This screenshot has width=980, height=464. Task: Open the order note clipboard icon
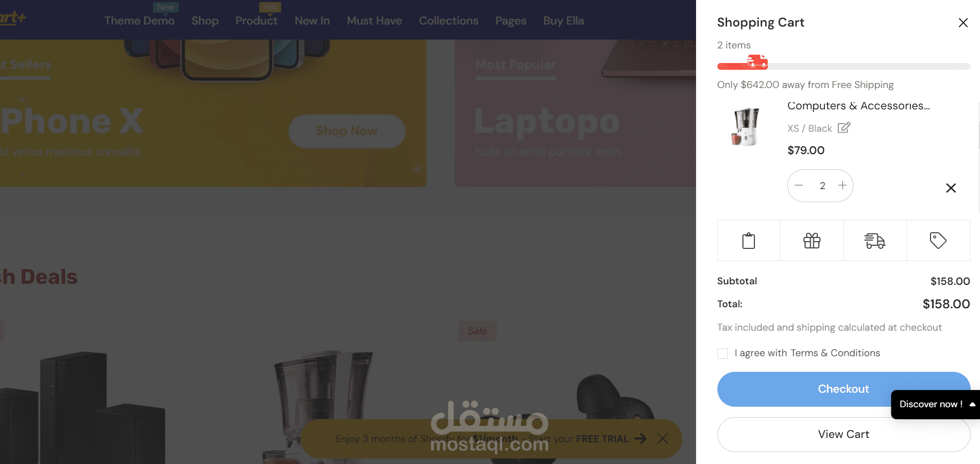pyautogui.click(x=749, y=241)
